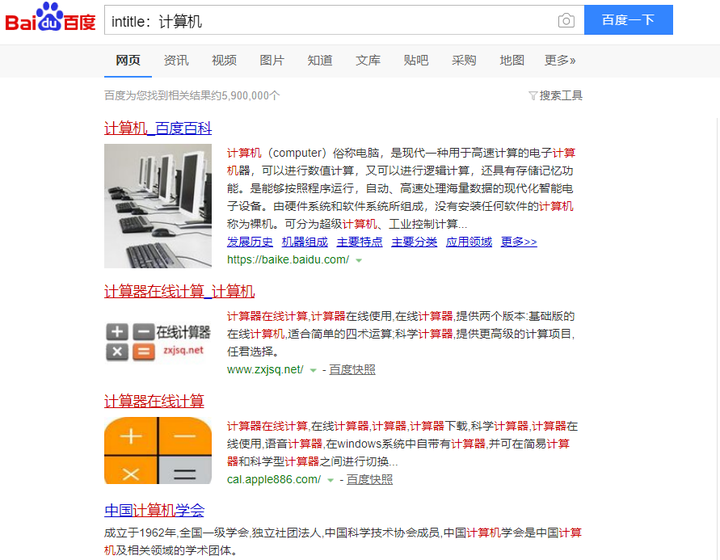Click the result count text 5,900,000个
The height and width of the screenshot is (560, 720).
[251, 95]
